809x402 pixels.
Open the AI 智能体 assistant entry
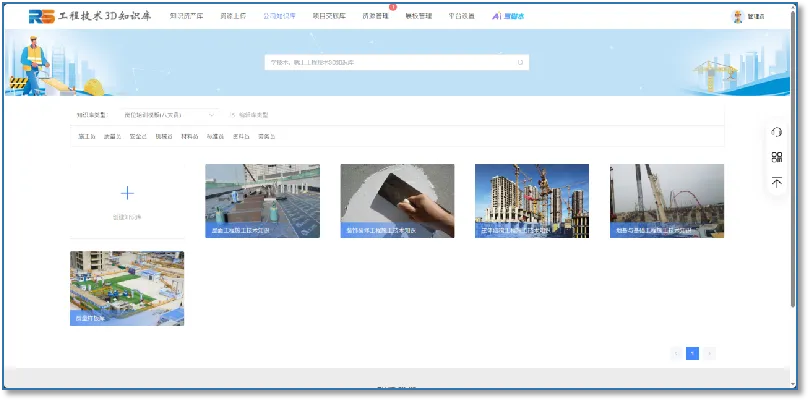(x=508, y=16)
